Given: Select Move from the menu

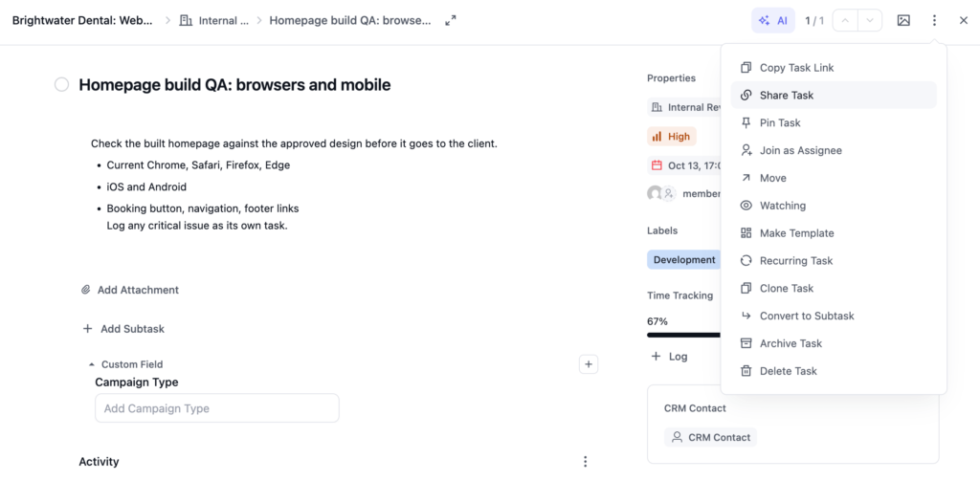Looking at the screenshot, I should click(834, 178).
